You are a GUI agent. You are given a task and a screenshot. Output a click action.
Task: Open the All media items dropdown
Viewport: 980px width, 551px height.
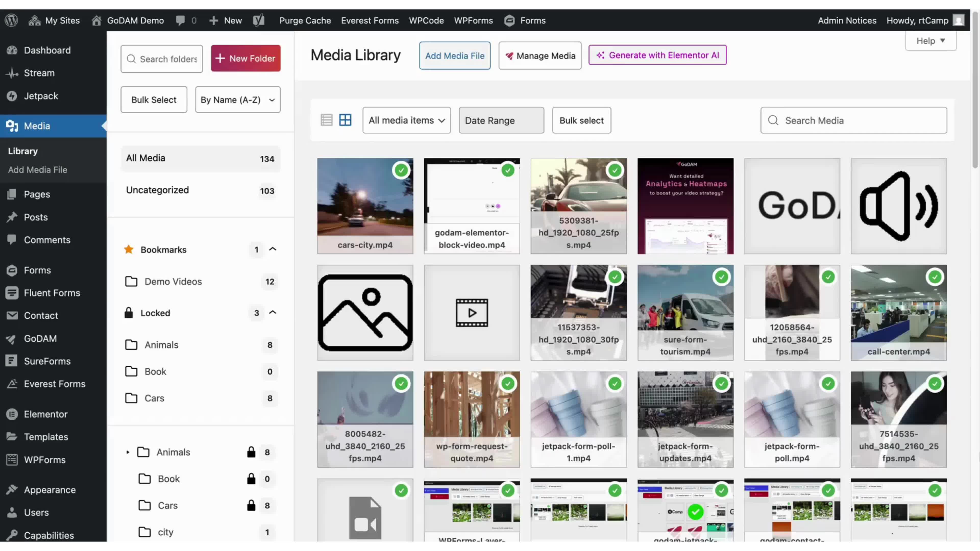point(406,120)
